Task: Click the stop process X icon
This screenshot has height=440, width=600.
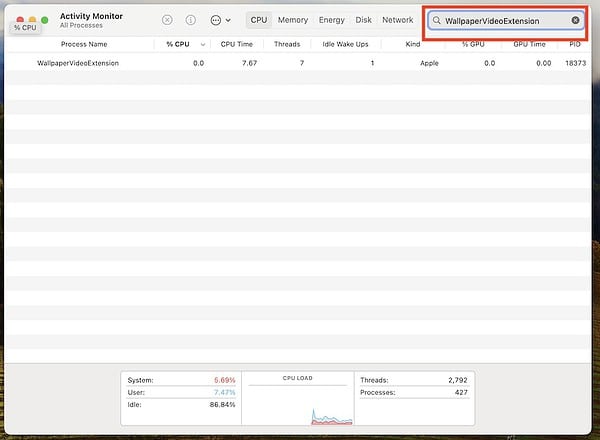Action: (167, 20)
